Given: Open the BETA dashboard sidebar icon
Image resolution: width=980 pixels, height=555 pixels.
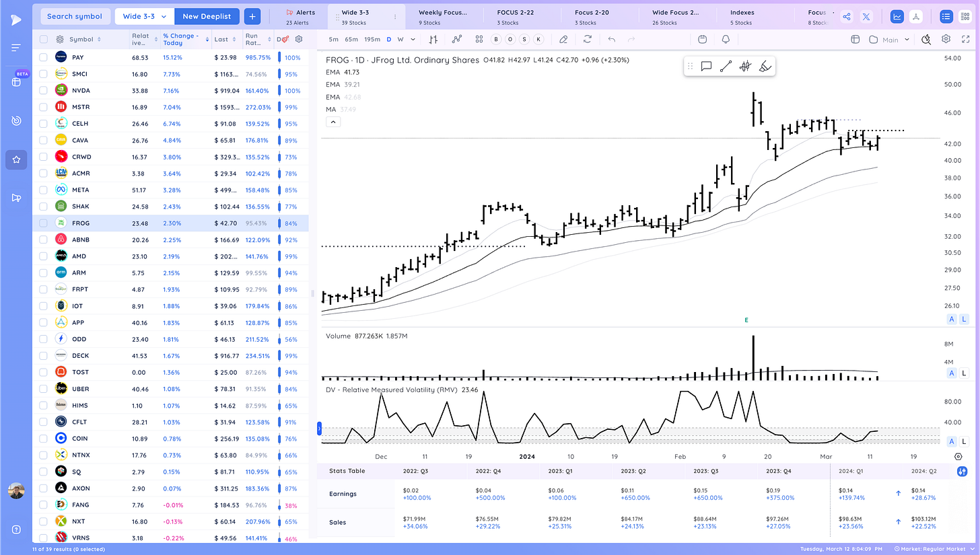Looking at the screenshot, I should (16, 82).
